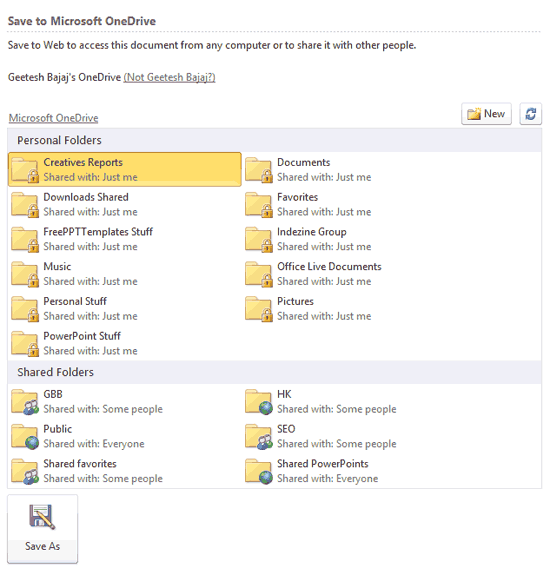Screen dimensions: 550x575
Task: Click 'Shared with: Some people' under Shared favorites
Action: (103, 479)
